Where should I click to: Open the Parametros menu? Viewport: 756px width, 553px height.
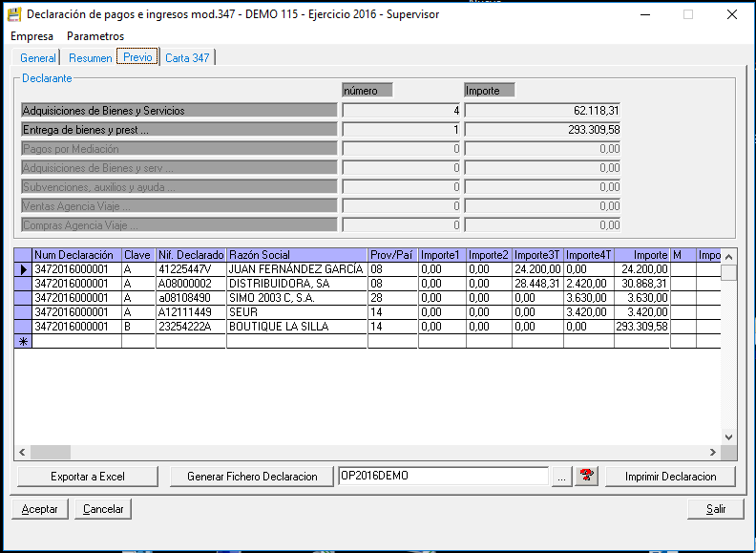(x=95, y=36)
